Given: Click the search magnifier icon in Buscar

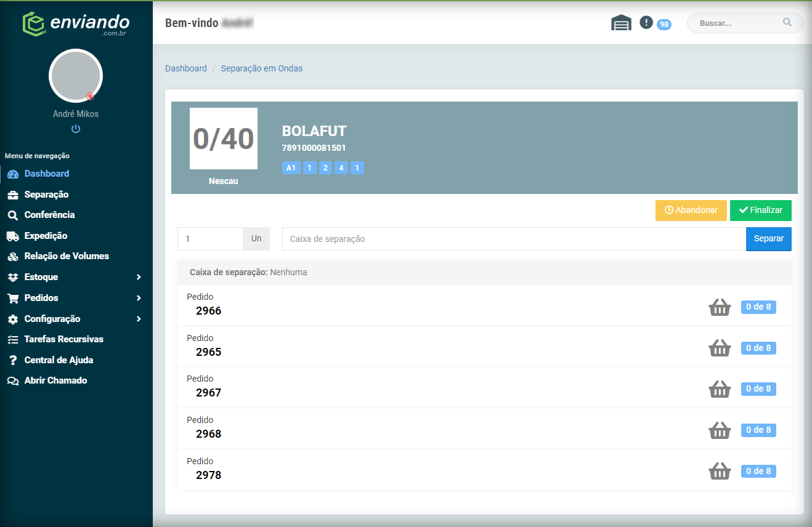Looking at the screenshot, I should (787, 22).
